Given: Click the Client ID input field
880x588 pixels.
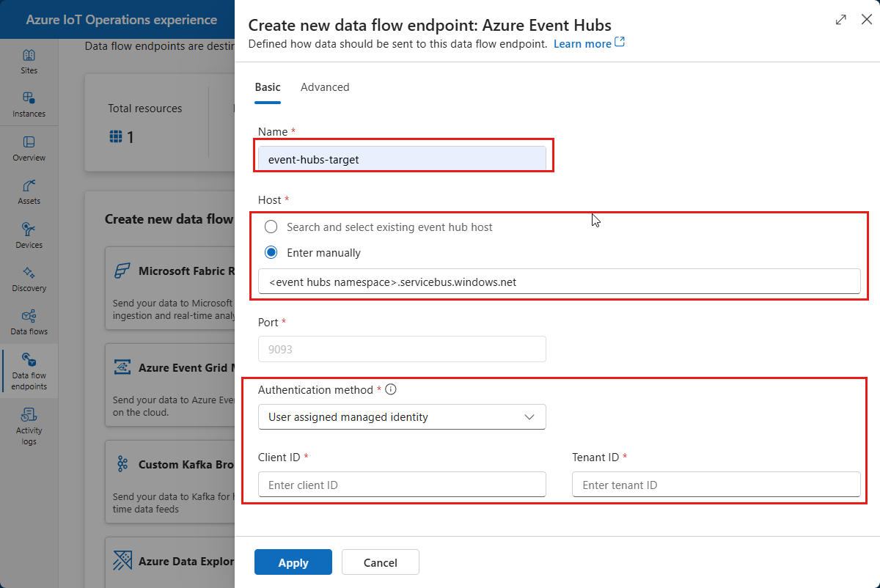Looking at the screenshot, I should coord(402,484).
